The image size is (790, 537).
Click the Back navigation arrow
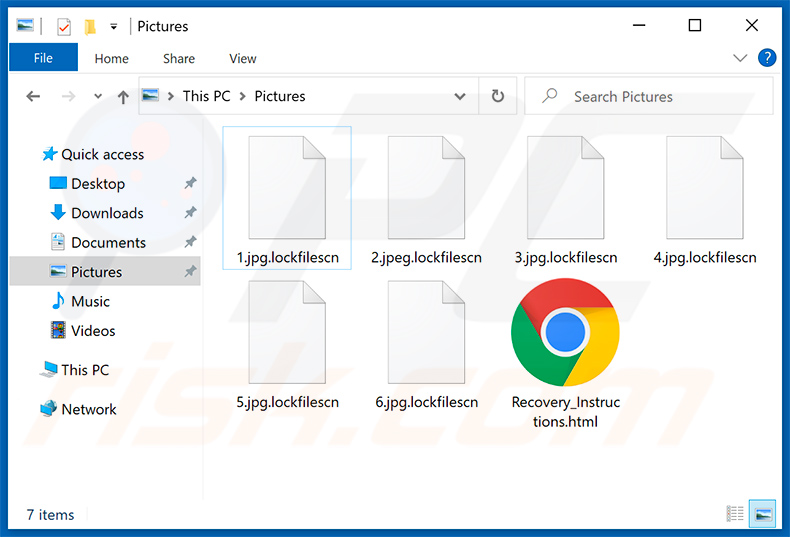(x=33, y=96)
